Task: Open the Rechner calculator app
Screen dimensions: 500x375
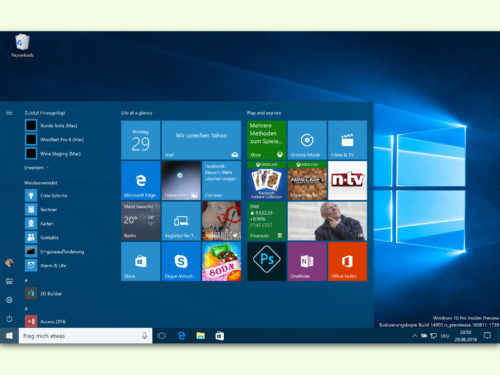Action: tap(42, 209)
